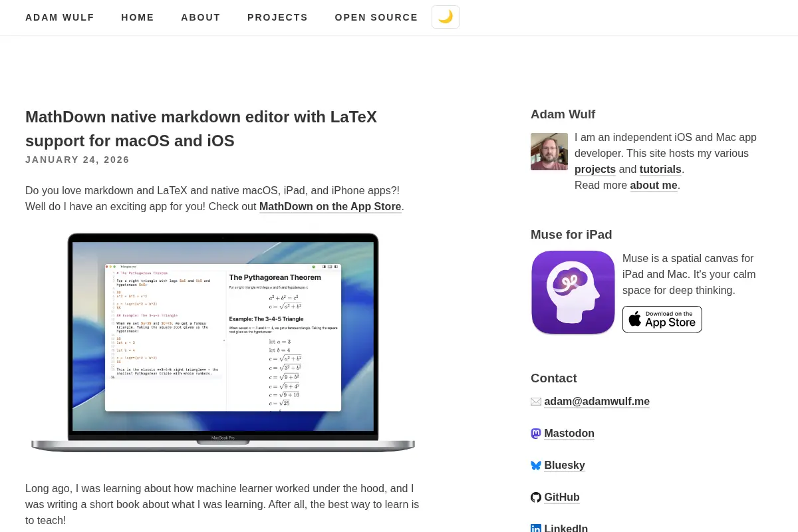Viewport: 798px width, 532px height.
Task: Click the Mastodon logo icon
Action: tap(536, 434)
